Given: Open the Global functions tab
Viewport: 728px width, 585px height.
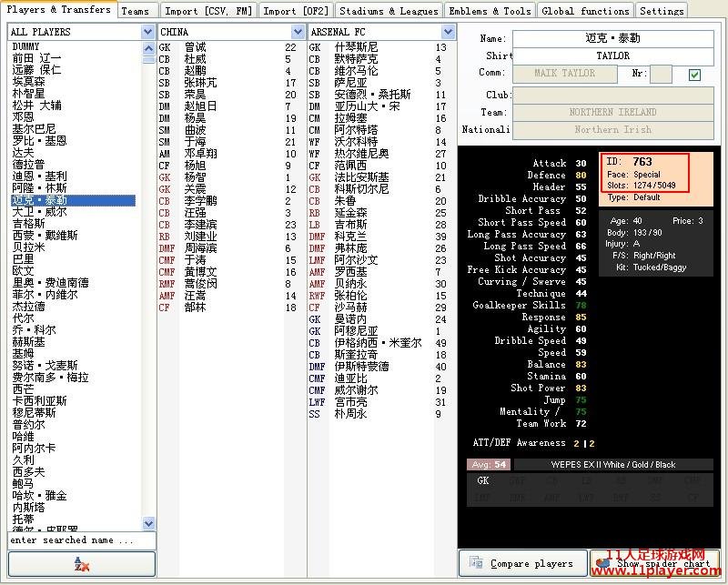Looking at the screenshot, I should 584,11.
